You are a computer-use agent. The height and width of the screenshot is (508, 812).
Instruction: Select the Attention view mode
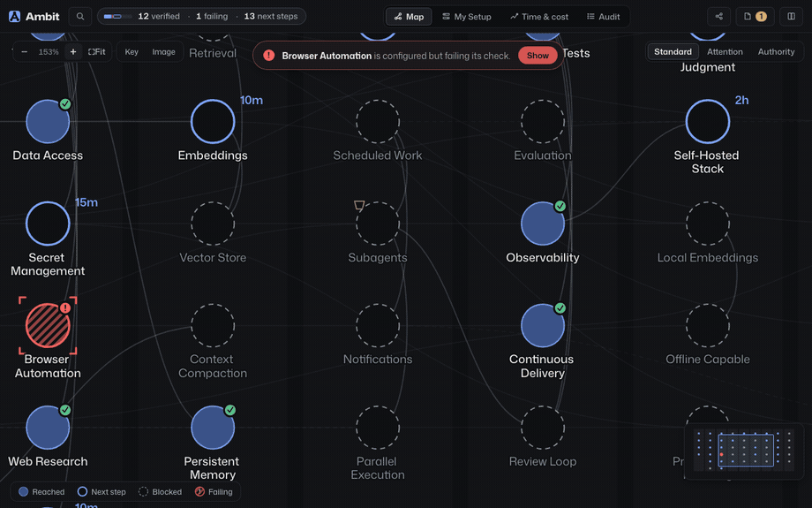pos(725,52)
